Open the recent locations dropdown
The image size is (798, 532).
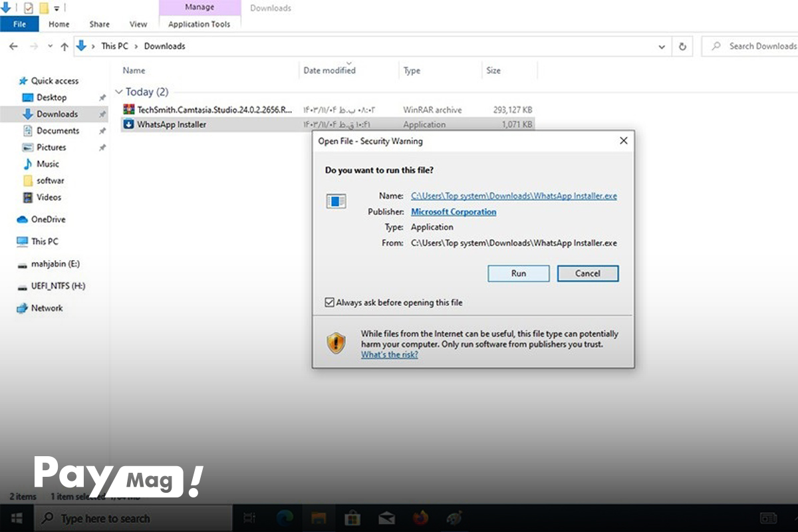(x=50, y=47)
